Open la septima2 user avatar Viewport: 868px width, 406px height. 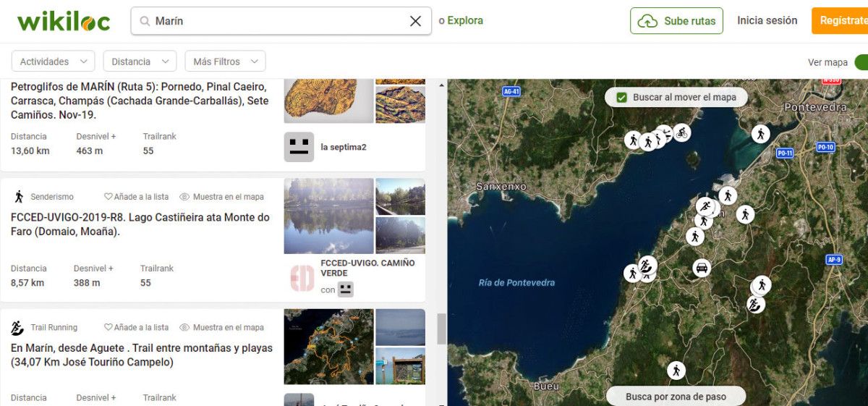click(299, 147)
